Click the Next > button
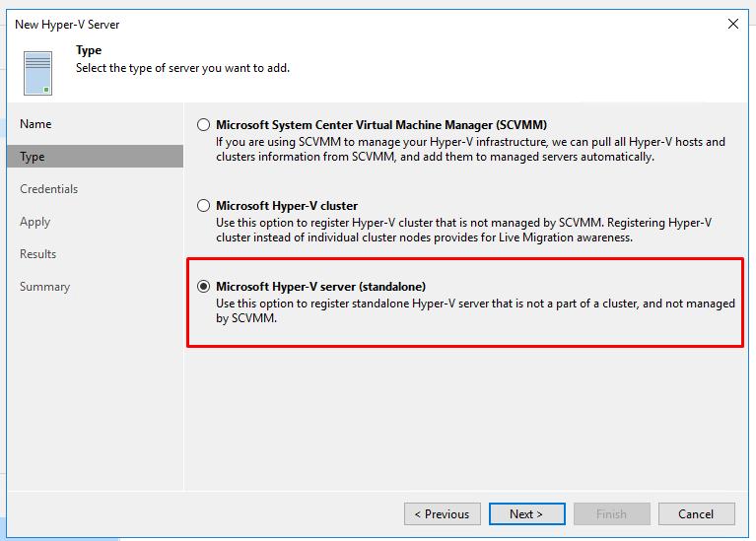This screenshot has height=541, width=756. click(x=526, y=514)
